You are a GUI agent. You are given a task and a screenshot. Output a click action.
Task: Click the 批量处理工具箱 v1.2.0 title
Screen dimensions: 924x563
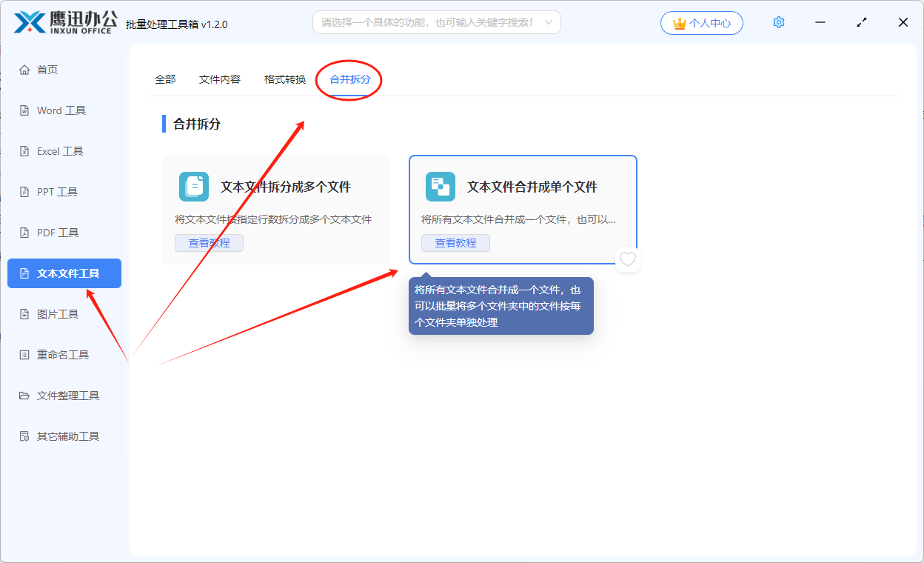[177, 24]
